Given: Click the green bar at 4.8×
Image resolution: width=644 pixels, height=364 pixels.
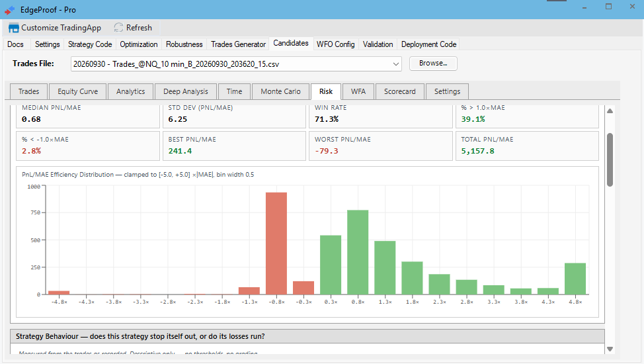Looking at the screenshot, I should click(575, 279).
